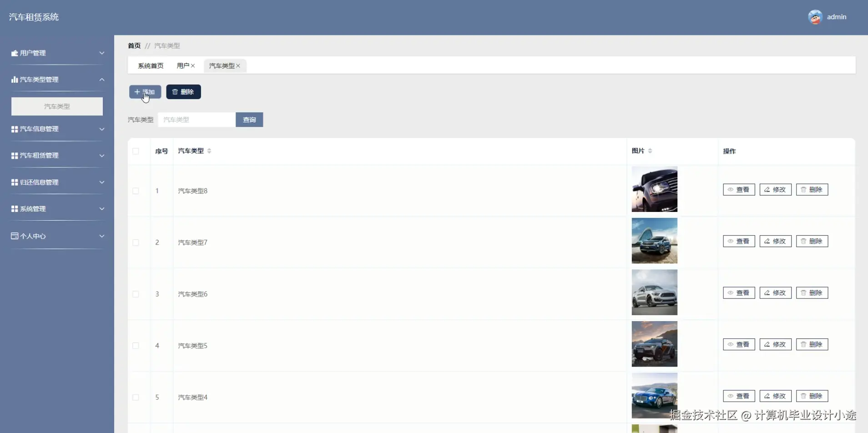Screen dimensions: 868x433
Task: Delete row 汽车类型6 with 删除
Action: tap(812, 293)
